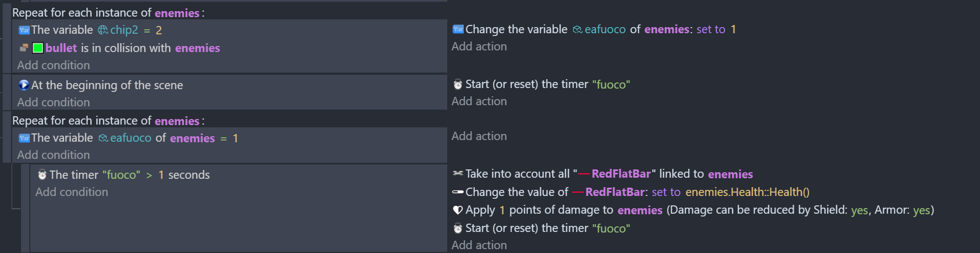Click the green bullet object thumbnail
980x253 pixels.
[x=38, y=48]
